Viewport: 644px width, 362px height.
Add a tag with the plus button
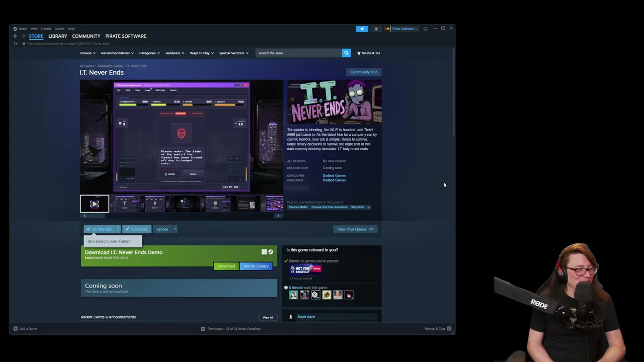click(x=369, y=207)
